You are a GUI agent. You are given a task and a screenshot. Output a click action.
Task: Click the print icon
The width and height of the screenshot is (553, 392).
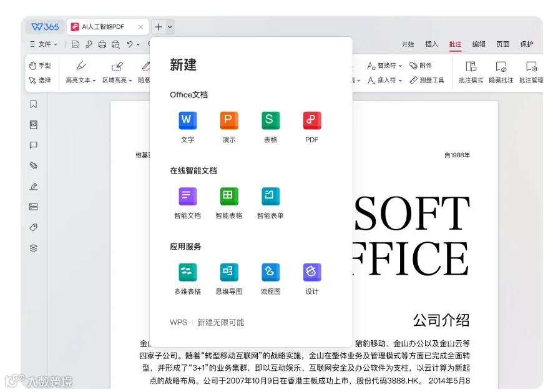102,44
